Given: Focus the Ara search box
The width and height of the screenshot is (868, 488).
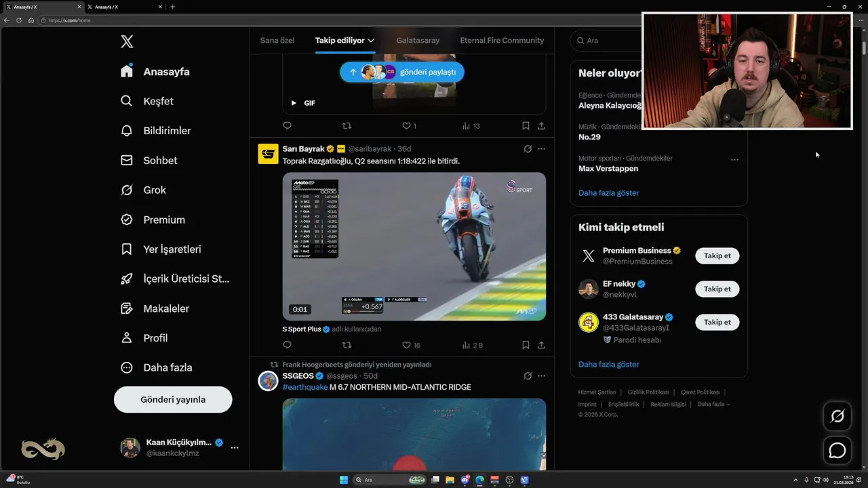Looking at the screenshot, I should pos(607,41).
